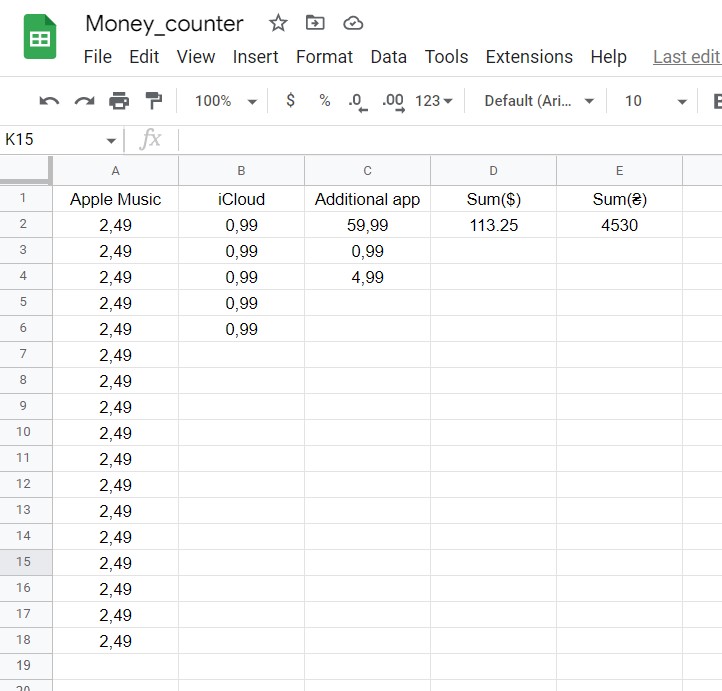Select cell A10 with 2,49
Screen dimensions: 722x691
[x=116, y=433]
